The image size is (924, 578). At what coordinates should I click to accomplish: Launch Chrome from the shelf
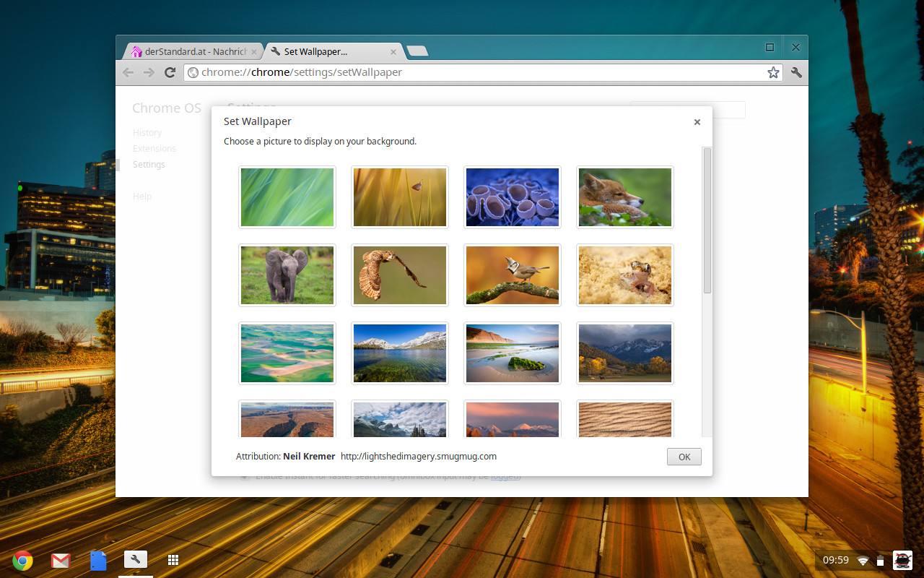pos(22,560)
